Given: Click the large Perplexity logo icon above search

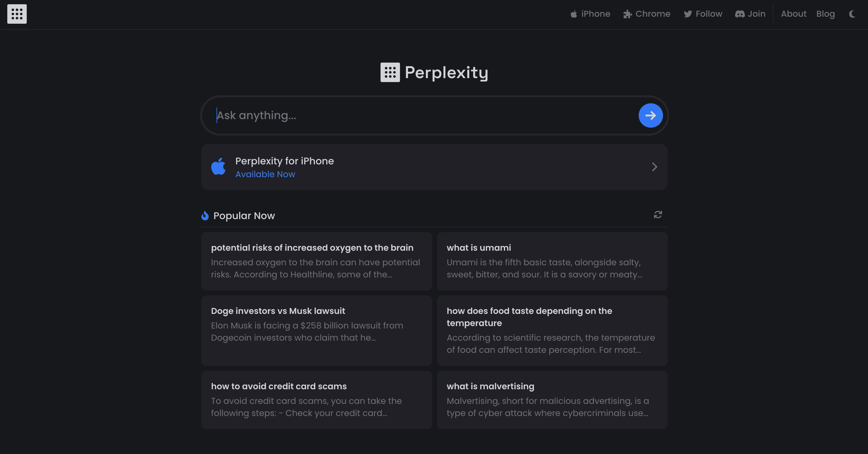Looking at the screenshot, I should [390, 72].
